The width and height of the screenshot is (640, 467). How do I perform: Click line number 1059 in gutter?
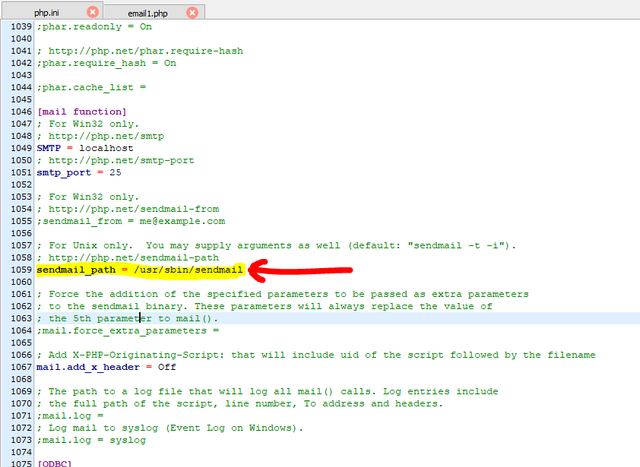(21, 270)
